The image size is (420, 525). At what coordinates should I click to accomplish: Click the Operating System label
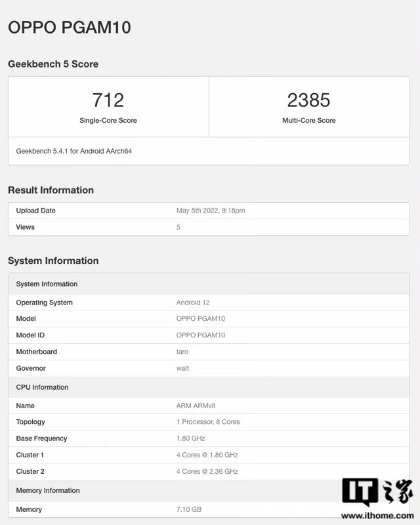click(x=44, y=303)
